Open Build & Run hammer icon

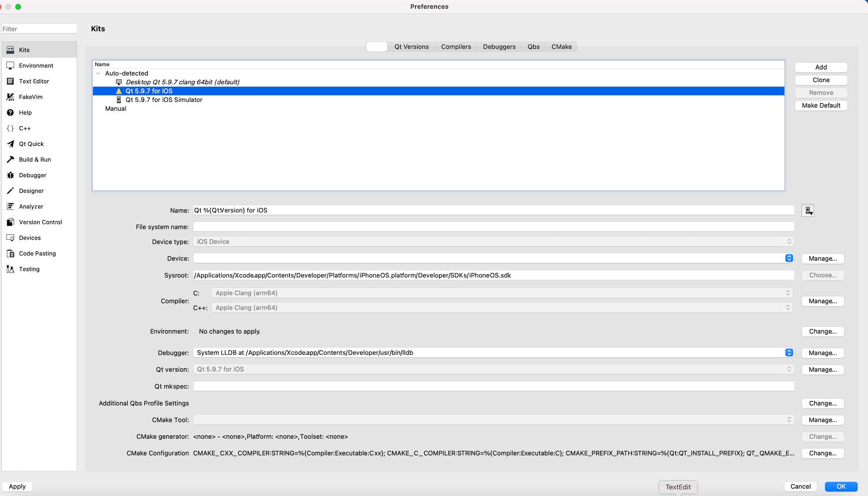pos(10,159)
